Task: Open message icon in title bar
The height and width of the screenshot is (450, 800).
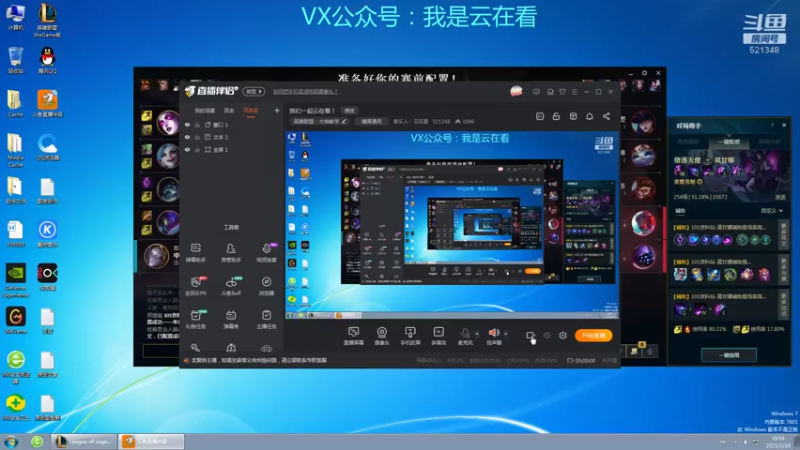Action: click(536, 92)
